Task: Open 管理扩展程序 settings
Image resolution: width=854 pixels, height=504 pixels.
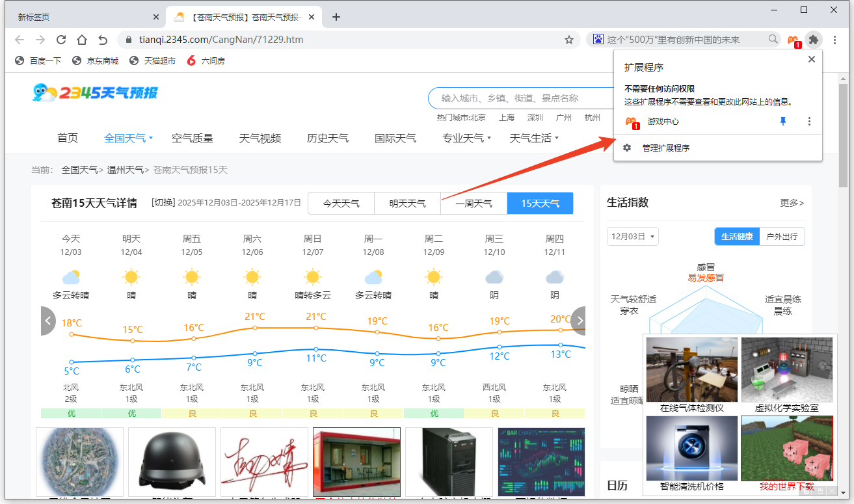Action: 665,148
